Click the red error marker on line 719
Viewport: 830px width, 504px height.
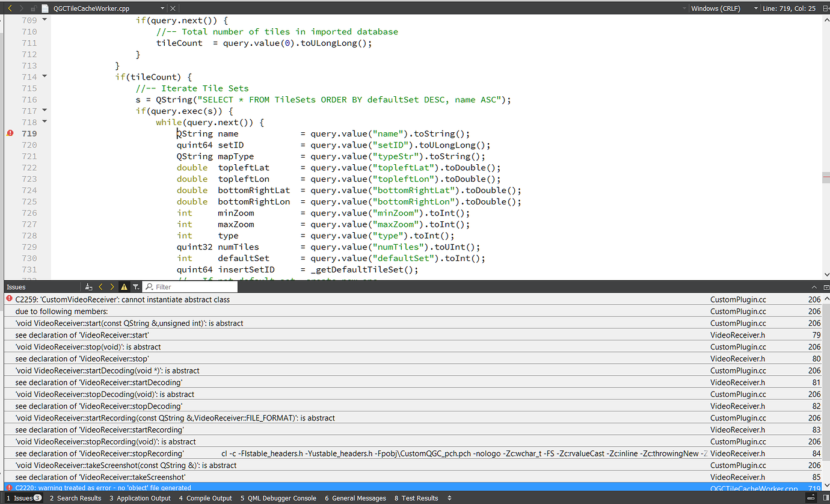pos(10,133)
